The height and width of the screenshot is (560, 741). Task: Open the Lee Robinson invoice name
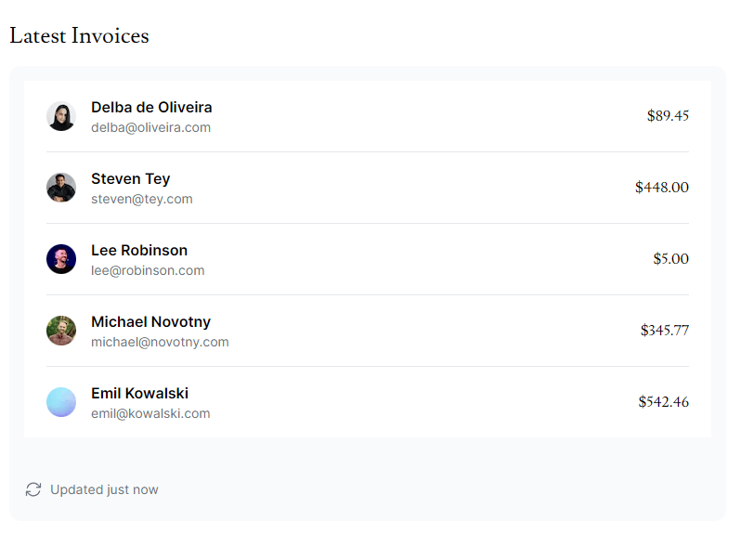point(139,250)
